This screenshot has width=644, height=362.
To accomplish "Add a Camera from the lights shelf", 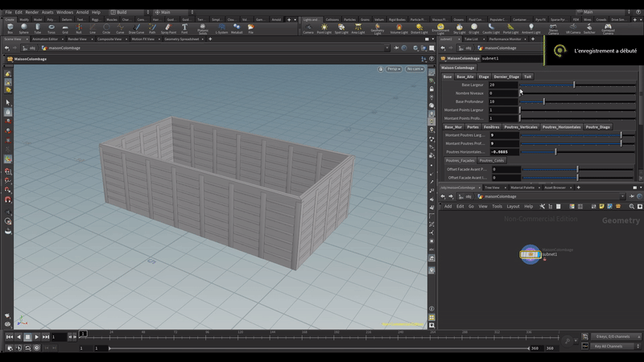I will tap(308, 28).
